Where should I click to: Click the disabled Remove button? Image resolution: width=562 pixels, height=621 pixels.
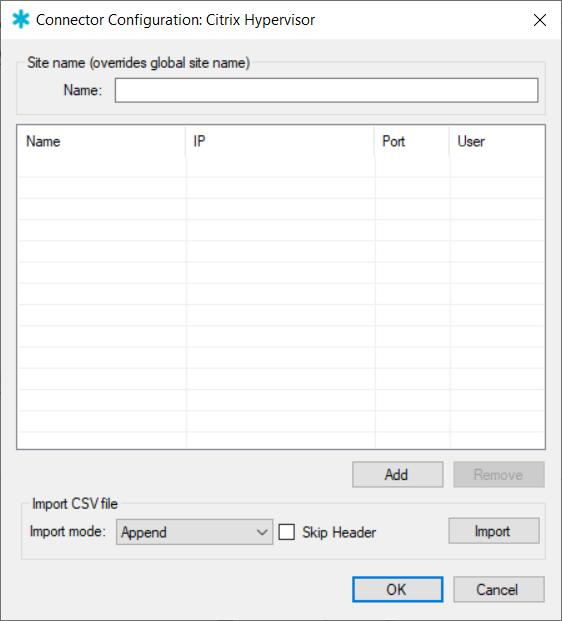tap(499, 474)
